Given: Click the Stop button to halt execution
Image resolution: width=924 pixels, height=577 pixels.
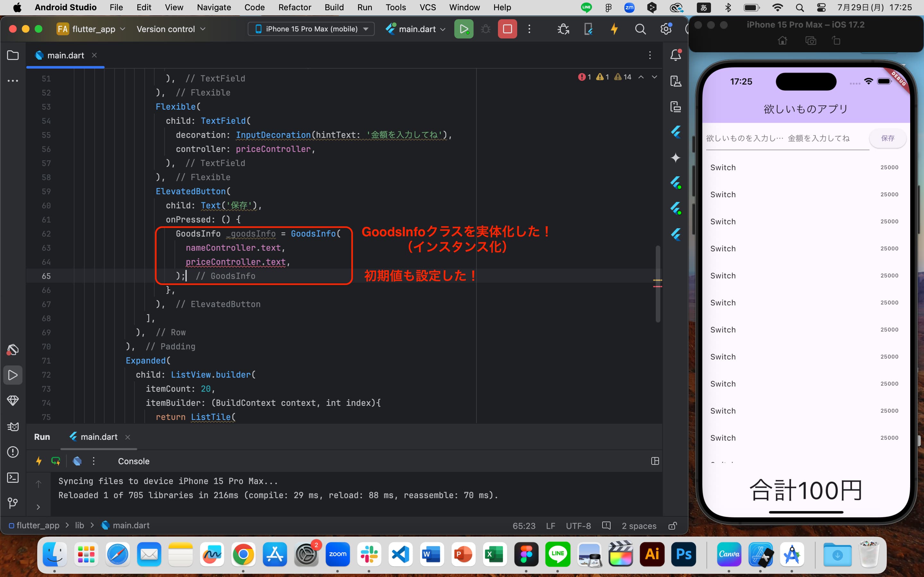Looking at the screenshot, I should click(508, 29).
